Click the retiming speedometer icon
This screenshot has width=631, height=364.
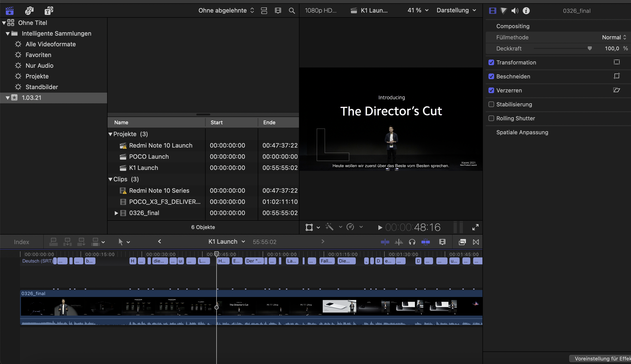350,227
